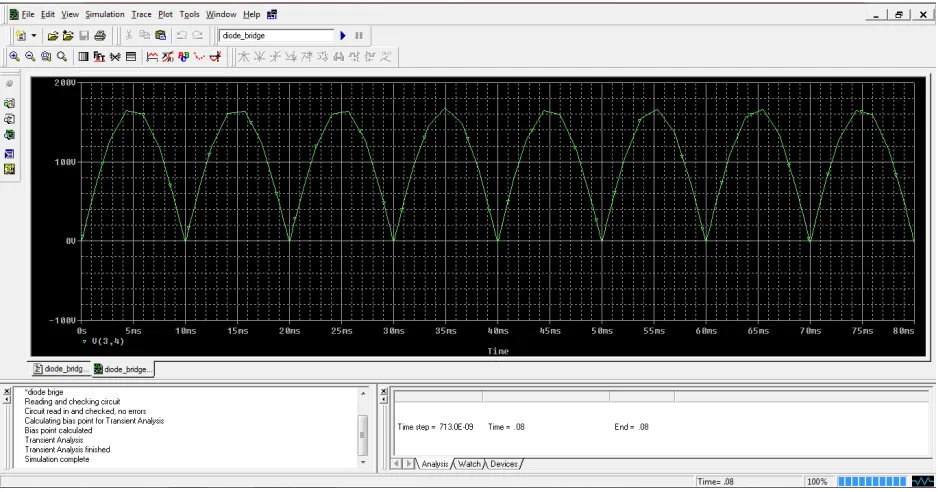
Task: Click the Redo arrow icon
Action: [x=197, y=35]
